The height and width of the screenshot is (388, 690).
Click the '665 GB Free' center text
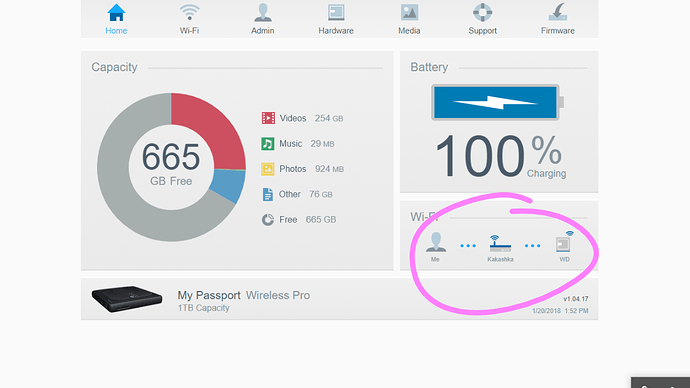171,164
